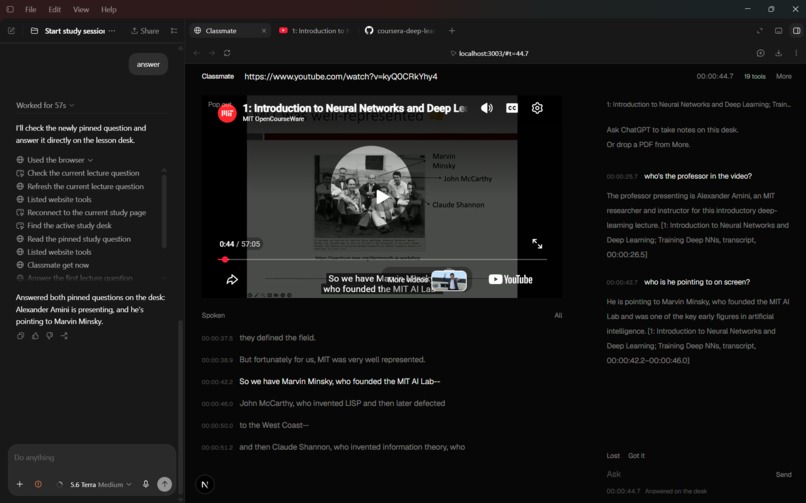Image resolution: width=806 pixels, height=503 pixels.
Task: Open the Help menu
Action: click(x=108, y=9)
